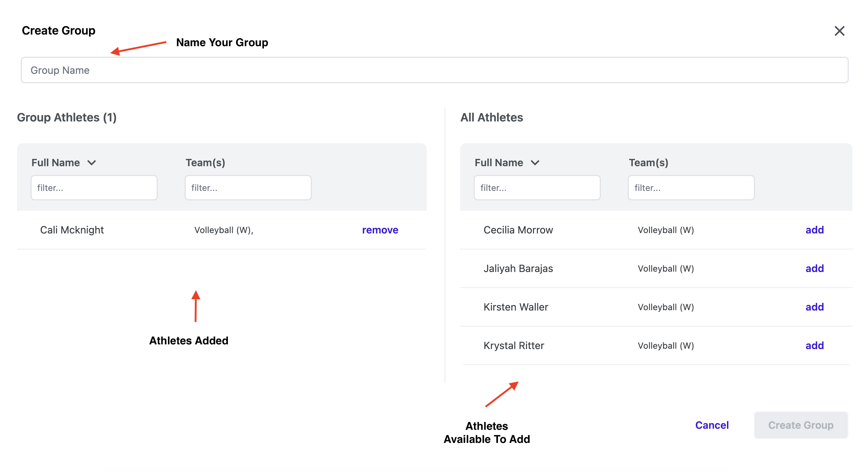
Task: Sort Group Athletes by Full Name chevron
Action: (92, 163)
